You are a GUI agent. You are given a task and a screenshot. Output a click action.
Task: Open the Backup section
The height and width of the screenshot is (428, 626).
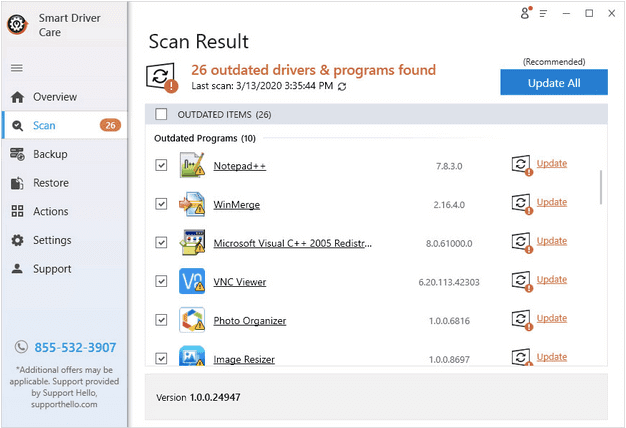click(x=50, y=154)
